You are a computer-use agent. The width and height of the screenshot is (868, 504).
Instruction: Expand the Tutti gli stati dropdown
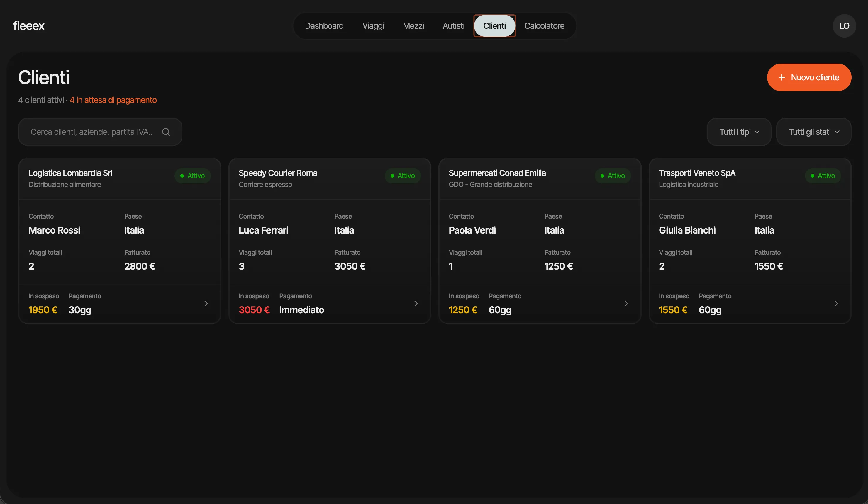pyautogui.click(x=813, y=132)
